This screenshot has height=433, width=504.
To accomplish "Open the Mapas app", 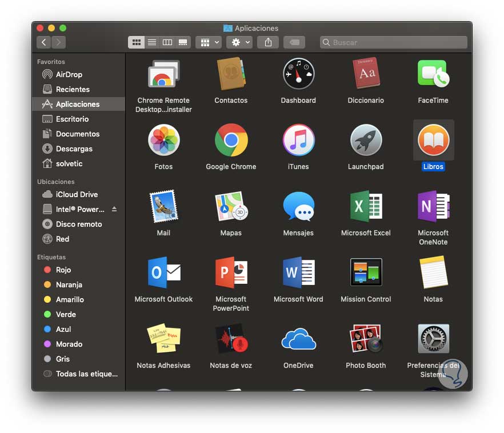I will [231, 206].
